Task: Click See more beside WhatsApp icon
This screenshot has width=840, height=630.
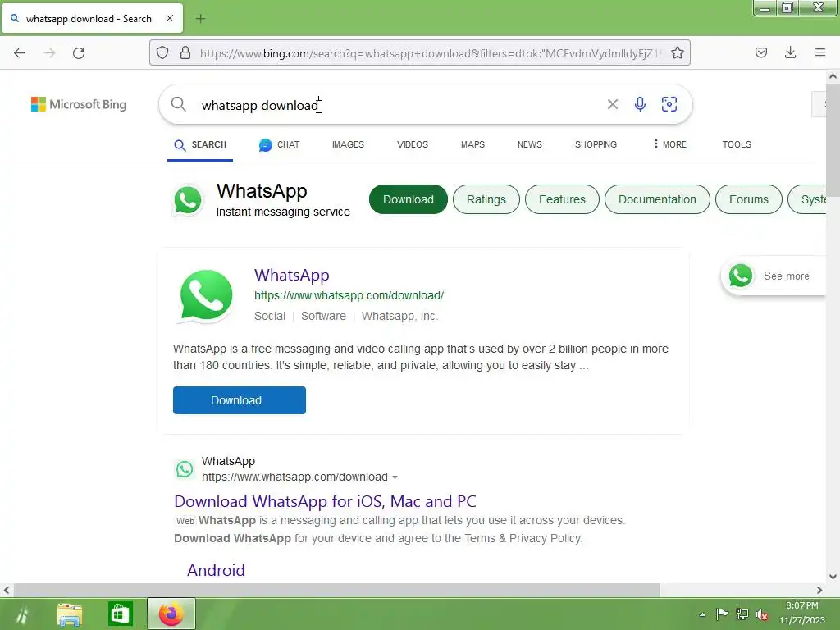Action: [786, 276]
